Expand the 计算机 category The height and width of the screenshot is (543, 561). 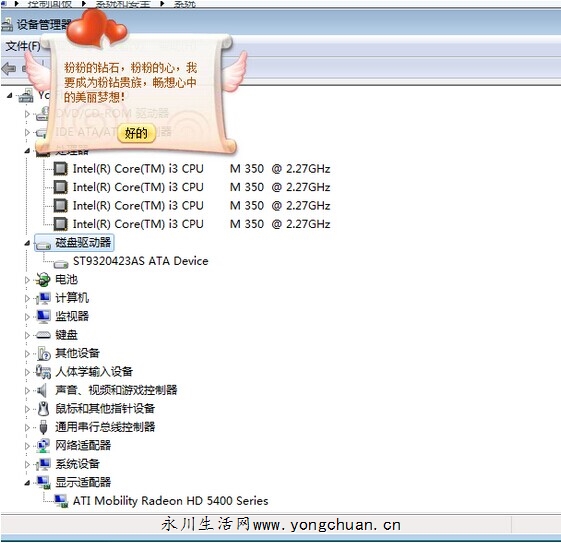coord(27,298)
